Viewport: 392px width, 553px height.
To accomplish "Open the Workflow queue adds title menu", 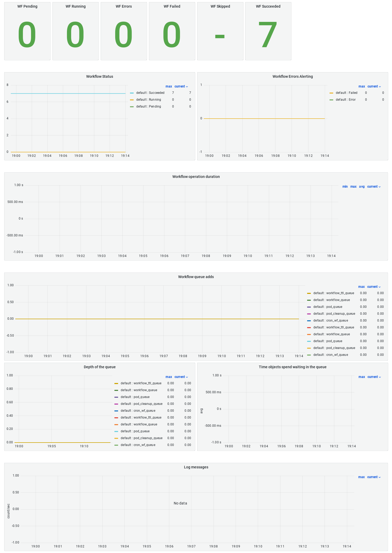I will pos(196,277).
